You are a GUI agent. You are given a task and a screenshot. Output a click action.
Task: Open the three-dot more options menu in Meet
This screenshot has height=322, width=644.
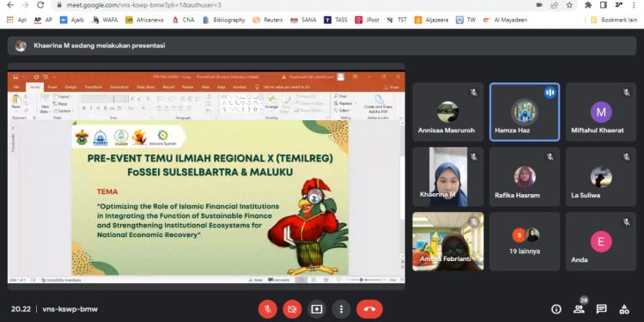point(341,309)
